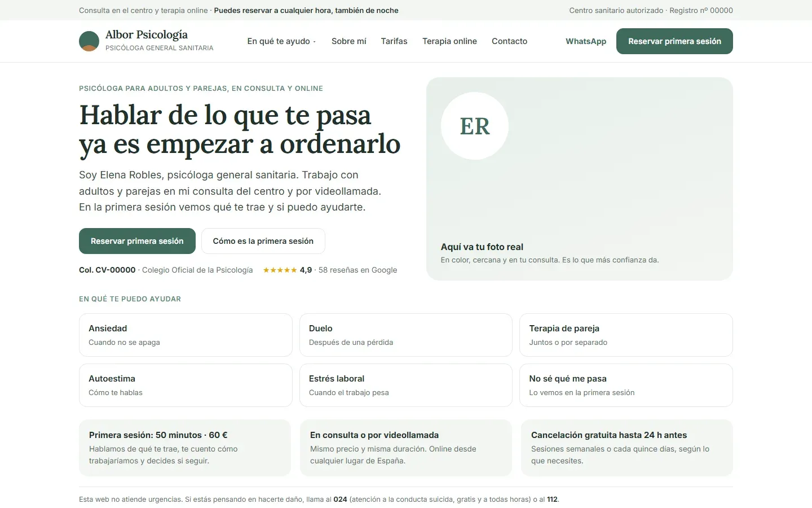Click "En consulta o por videollamada" heading
The image size is (812, 508).
click(374, 435)
